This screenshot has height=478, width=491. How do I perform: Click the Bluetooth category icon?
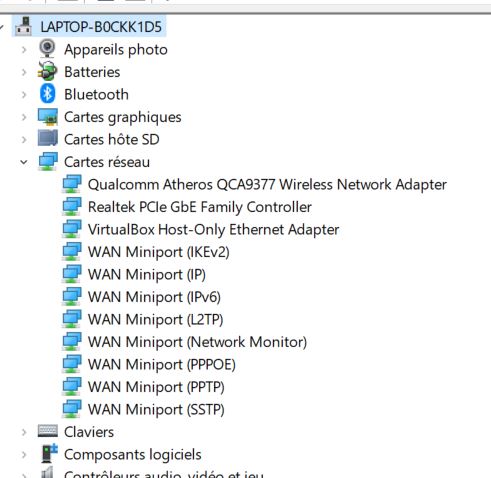pos(47,94)
